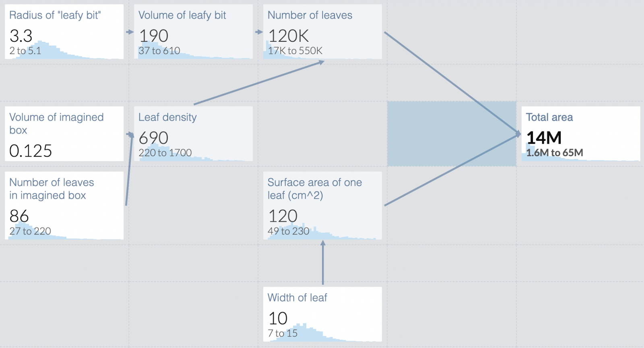Click arrowhead pointing up to Surface area card
This screenshot has height=348, width=644.
(x=323, y=243)
